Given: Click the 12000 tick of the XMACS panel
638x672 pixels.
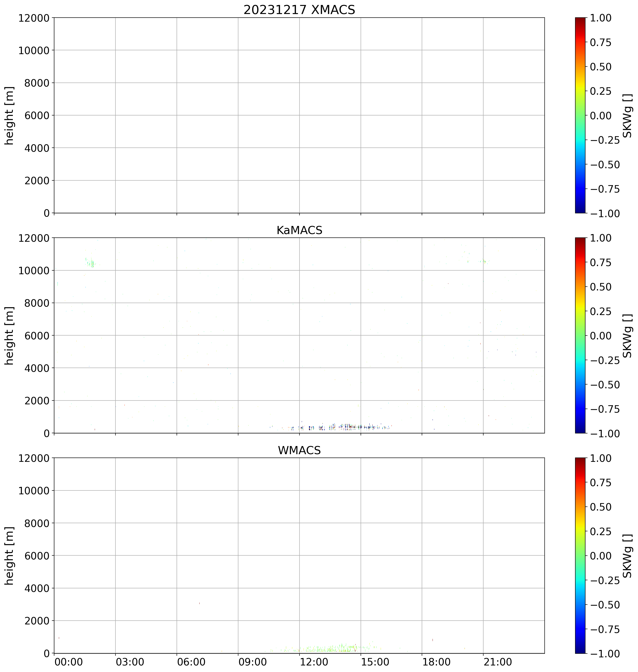Looking at the screenshot, I should click(34, 18).
